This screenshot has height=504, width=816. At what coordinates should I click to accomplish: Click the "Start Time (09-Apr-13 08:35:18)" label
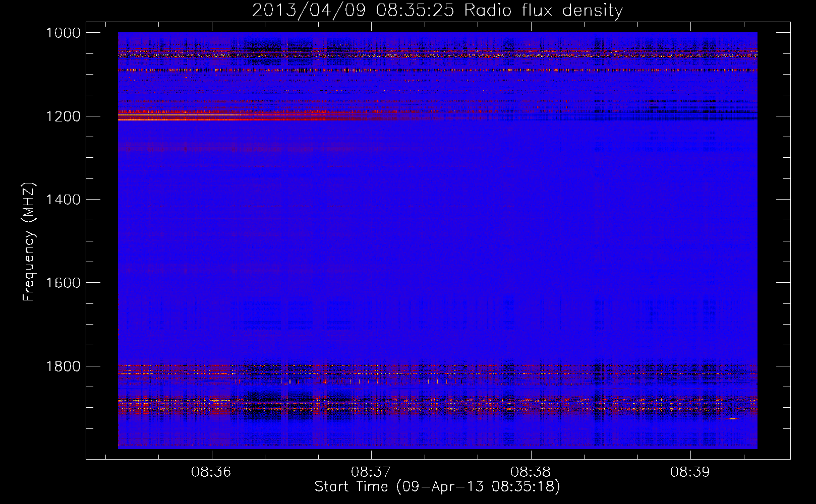click(x=437, y=487)
